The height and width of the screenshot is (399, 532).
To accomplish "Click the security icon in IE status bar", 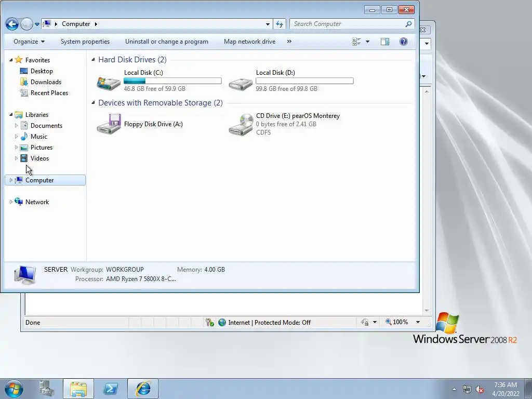I will [210, 322].
